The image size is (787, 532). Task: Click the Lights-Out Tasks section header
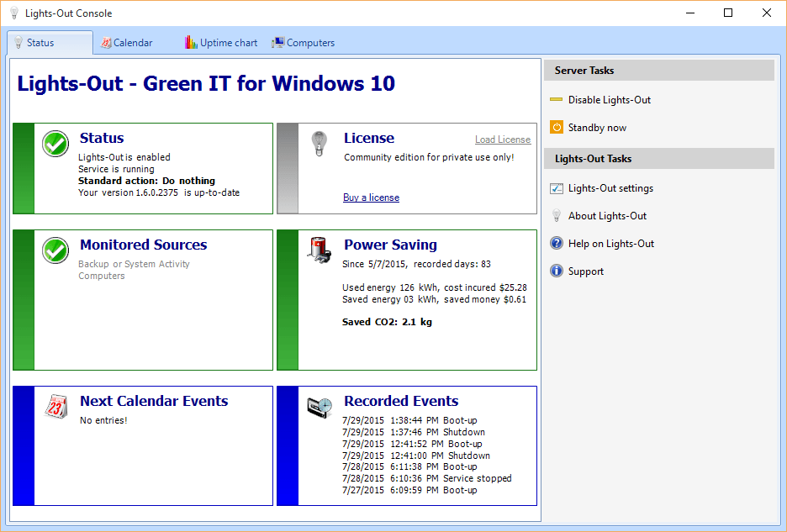point(659,159)
